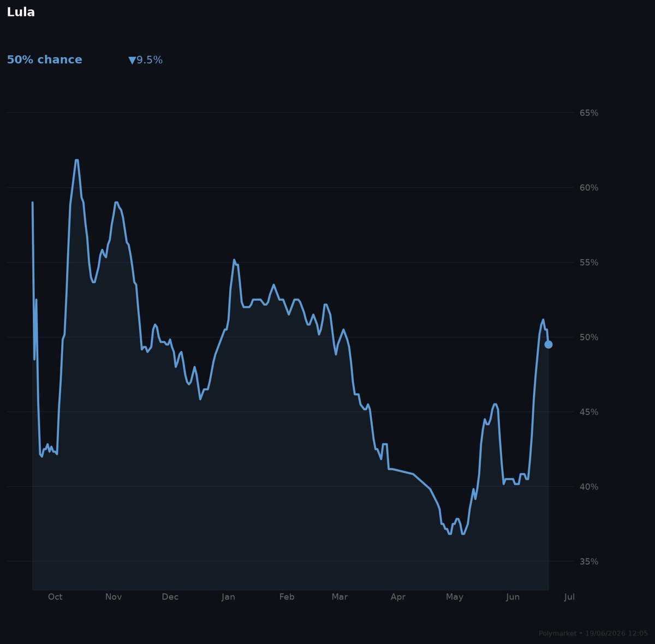
Task: Click the Jun month label
Action: (x=513, y=597)
